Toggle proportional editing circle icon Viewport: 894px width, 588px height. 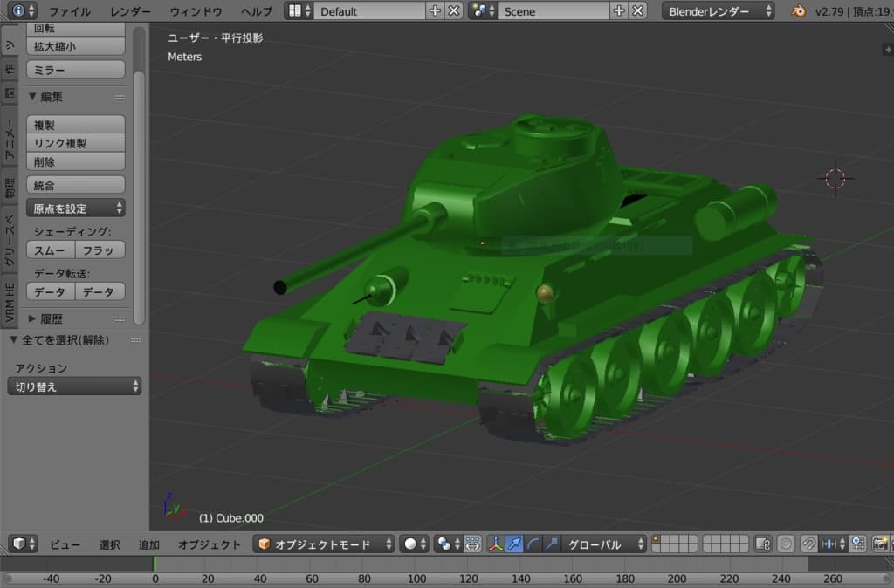786,544
